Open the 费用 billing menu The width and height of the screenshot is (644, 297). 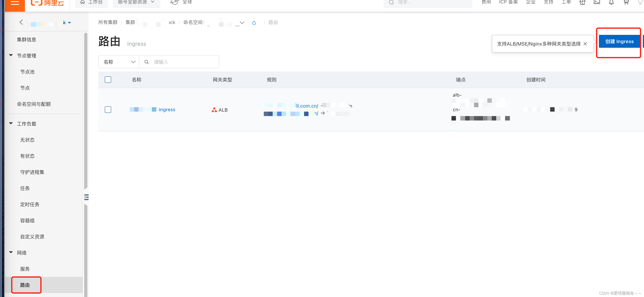[486, 2]
